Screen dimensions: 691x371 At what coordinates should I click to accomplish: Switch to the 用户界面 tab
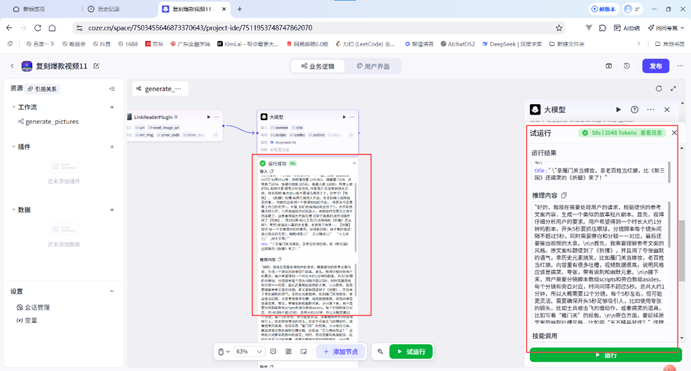[x=373, y=66]
